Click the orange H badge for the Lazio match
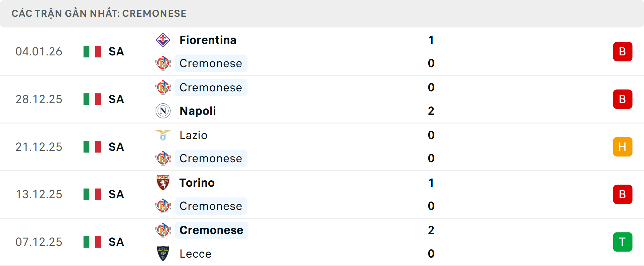This screenshot has width=644, height=266. [622, 147]
